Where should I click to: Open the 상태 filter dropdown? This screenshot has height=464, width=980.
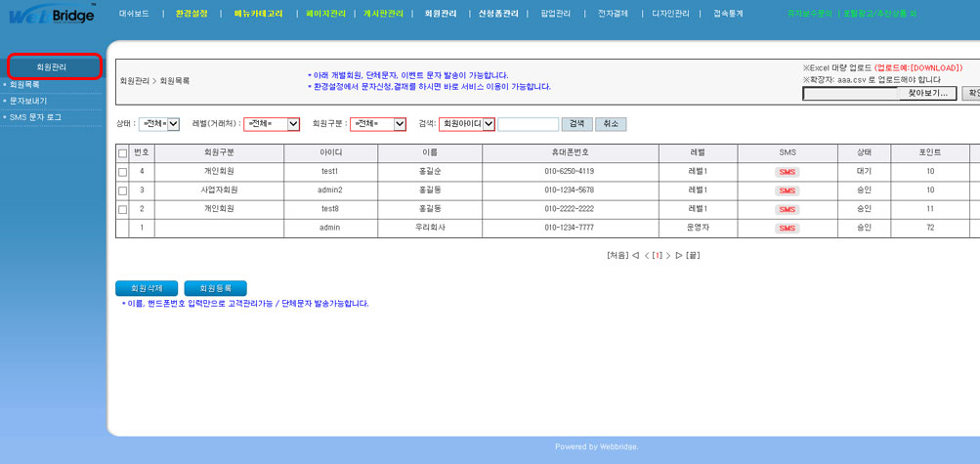159,124
